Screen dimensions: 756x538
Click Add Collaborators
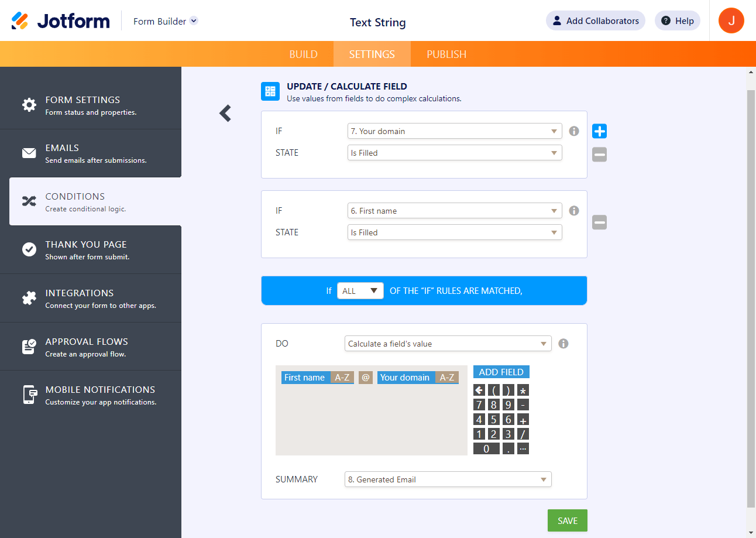(596, 20)
